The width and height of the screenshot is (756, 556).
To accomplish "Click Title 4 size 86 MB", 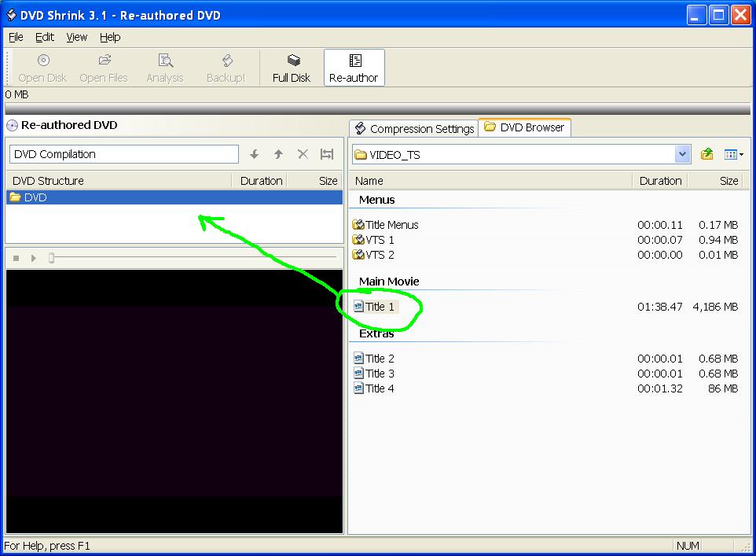I will tap(723, 388).
